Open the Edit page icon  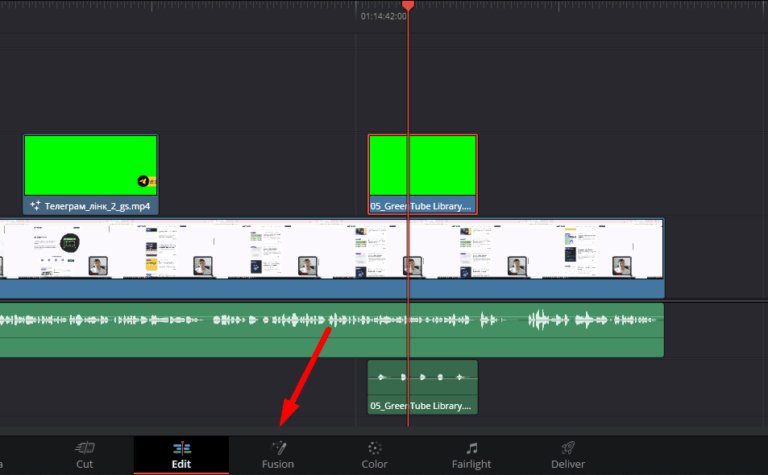click(182, 448)
